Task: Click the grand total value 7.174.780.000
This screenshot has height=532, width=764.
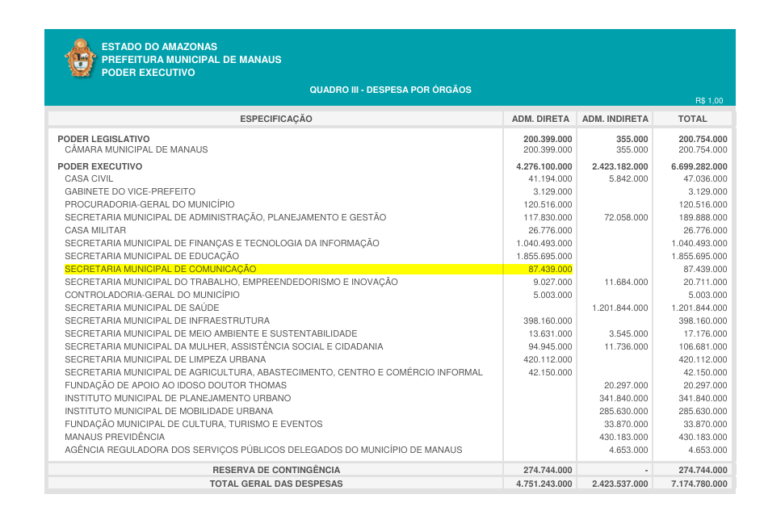Action: 699,484
